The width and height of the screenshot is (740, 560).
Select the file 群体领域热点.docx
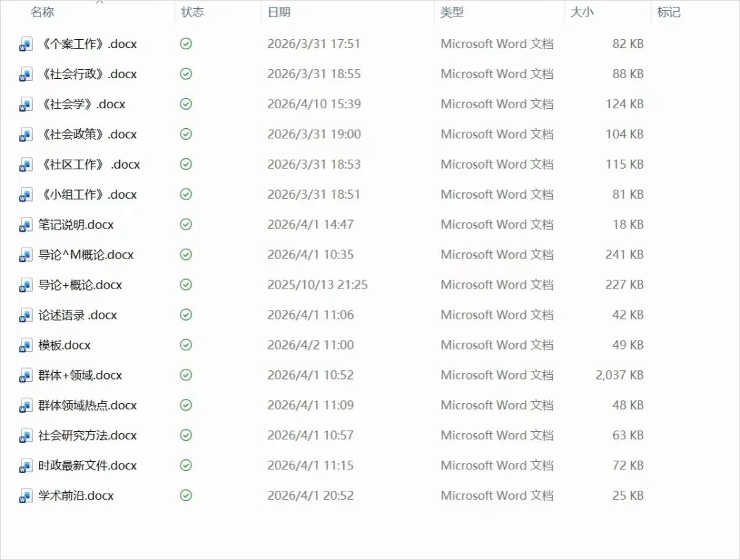[88, 406]
